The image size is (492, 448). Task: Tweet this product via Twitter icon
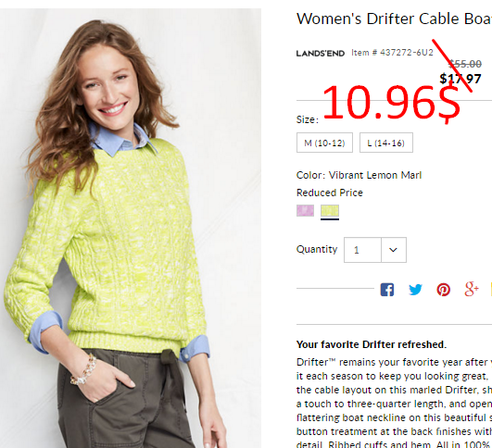(x=415, y=290)
